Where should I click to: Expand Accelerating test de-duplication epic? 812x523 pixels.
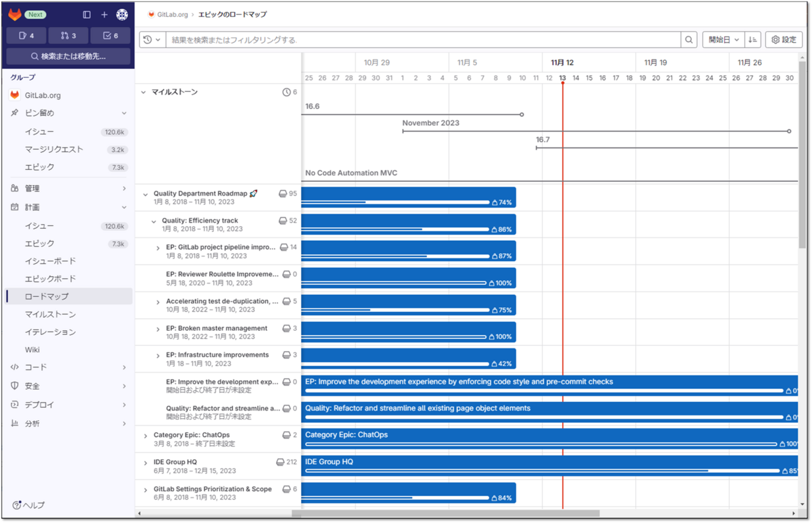(158, 302)
